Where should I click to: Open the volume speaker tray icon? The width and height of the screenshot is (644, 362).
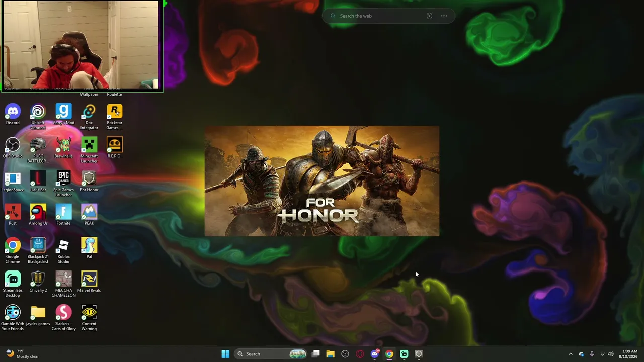click(x=611, y=354)
